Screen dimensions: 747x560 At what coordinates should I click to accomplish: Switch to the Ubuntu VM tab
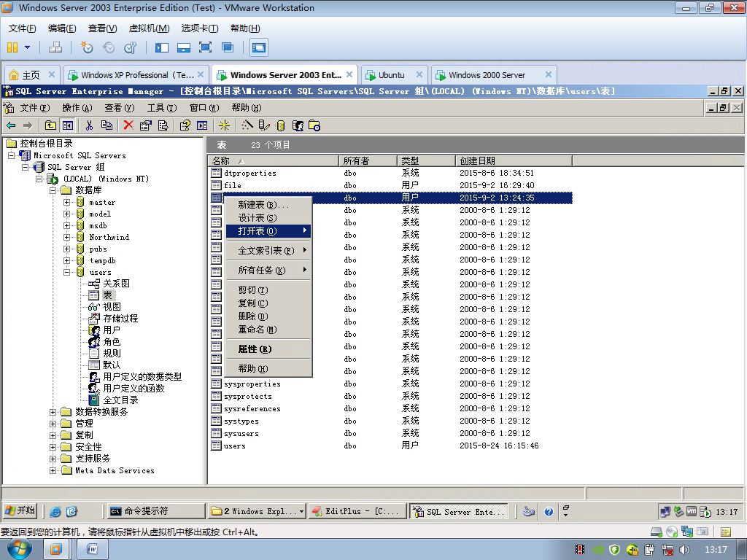[x=394, y=75]
